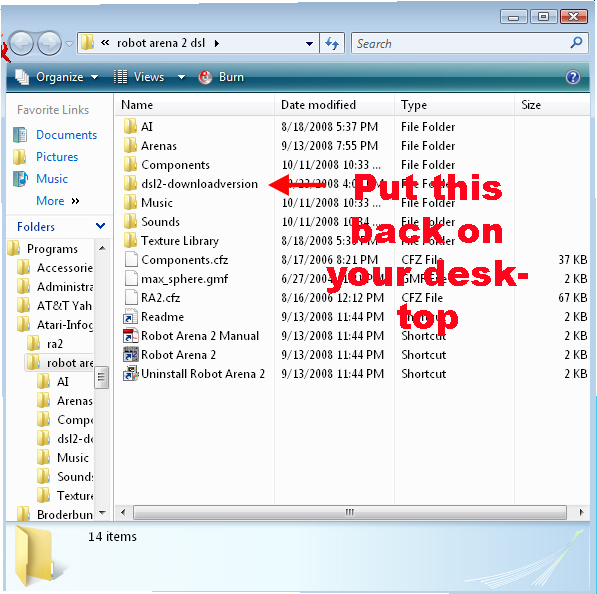Open the Views dropdown arrow
This screenshot has width=597, height=594.
(182, 77)
